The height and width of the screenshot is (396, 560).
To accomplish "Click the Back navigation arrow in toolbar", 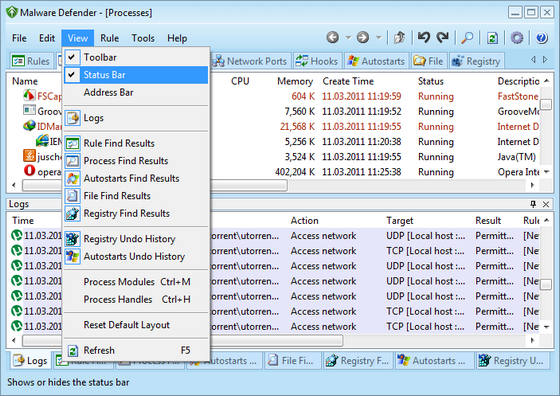I will tap(332, 37).
